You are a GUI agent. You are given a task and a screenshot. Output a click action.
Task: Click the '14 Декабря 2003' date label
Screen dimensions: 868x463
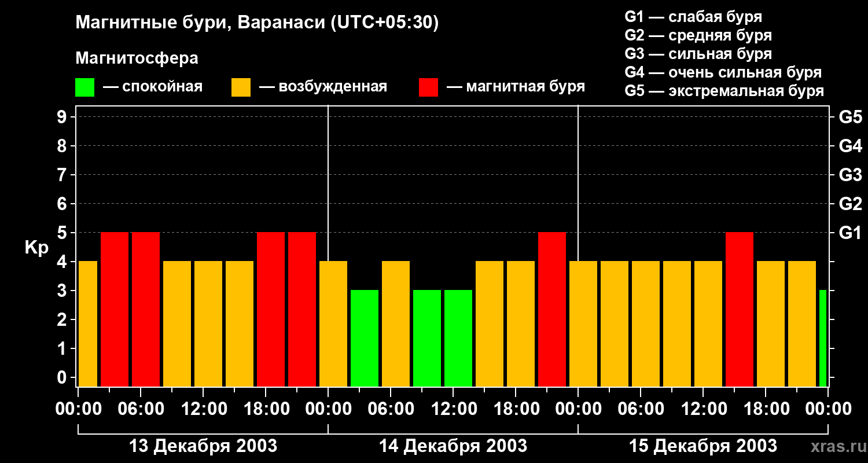coord(453,446)
